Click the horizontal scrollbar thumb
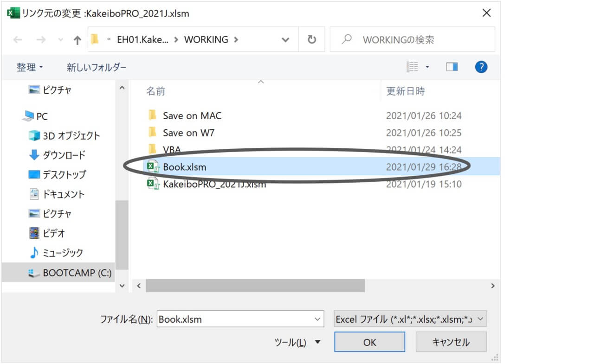The image size is (594, 364). tap(255, 286)
